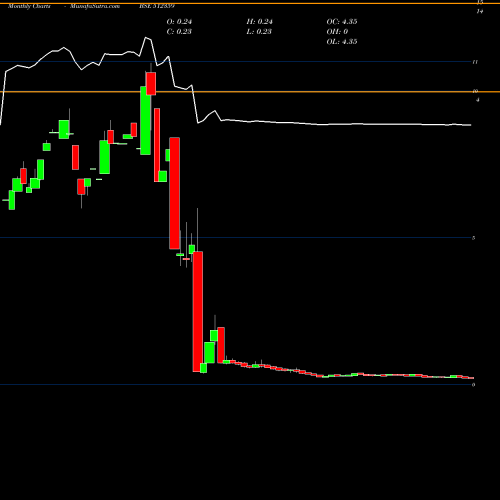The width and height of the screenshot is (500, 500).
Task: Click the tallest red candle near bottom
Action: coord(198,312)
